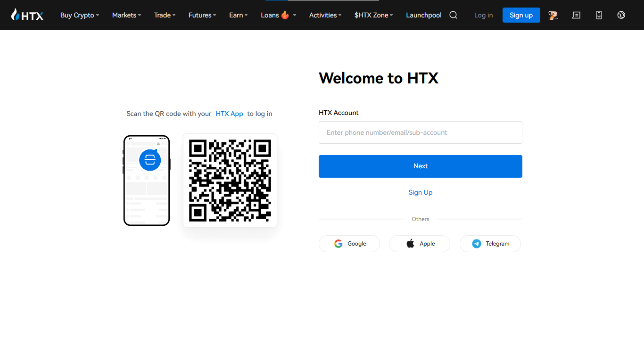Open the language globe icon
The image size is (644, 362).
point(621,15)
